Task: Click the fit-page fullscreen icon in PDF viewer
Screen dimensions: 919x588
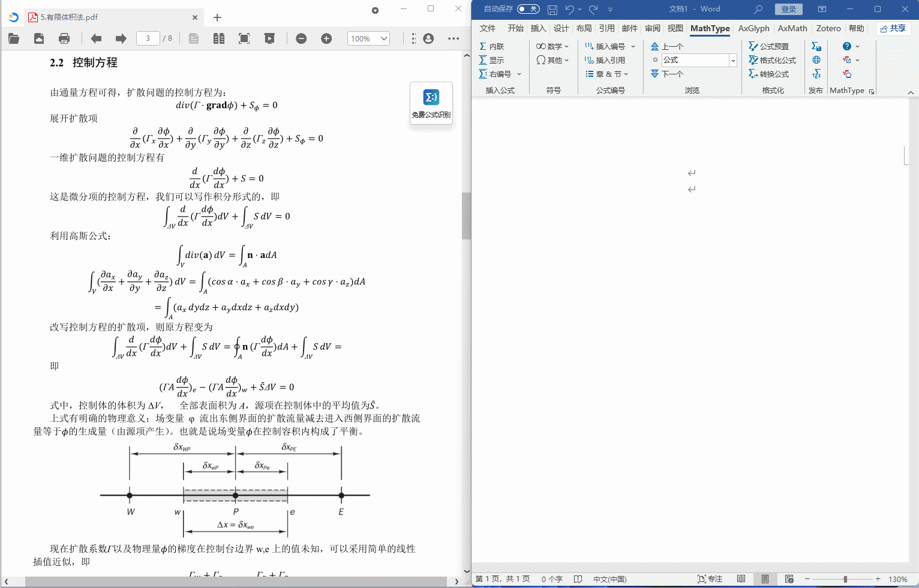Action: 244,38
